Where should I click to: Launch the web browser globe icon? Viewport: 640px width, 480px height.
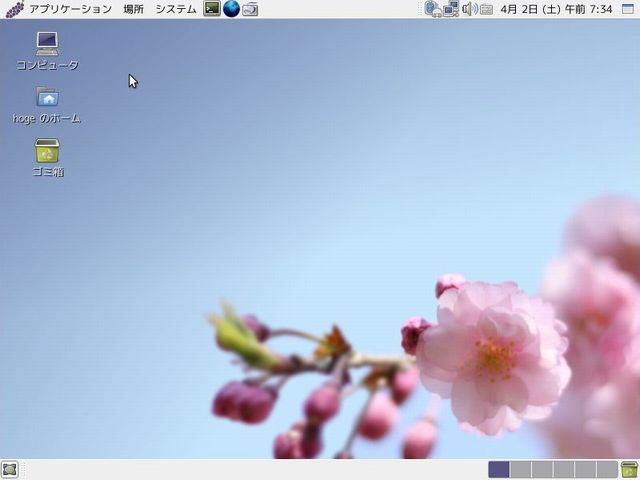(231, 9)
